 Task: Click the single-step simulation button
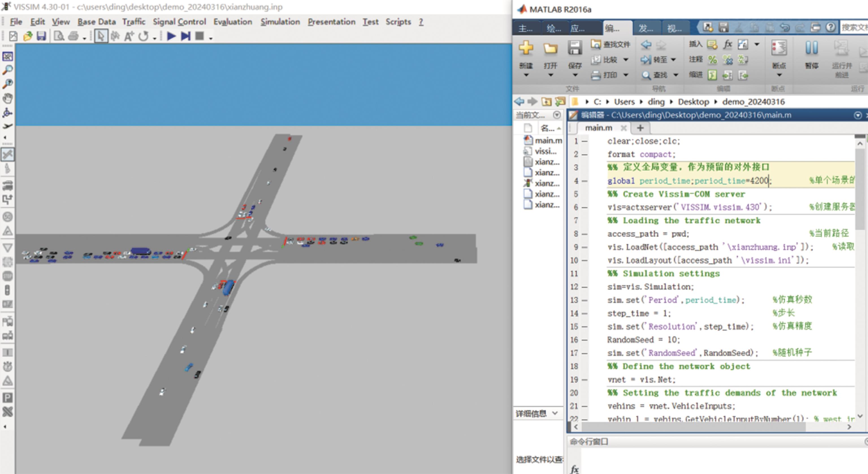(x=185, y=36)
